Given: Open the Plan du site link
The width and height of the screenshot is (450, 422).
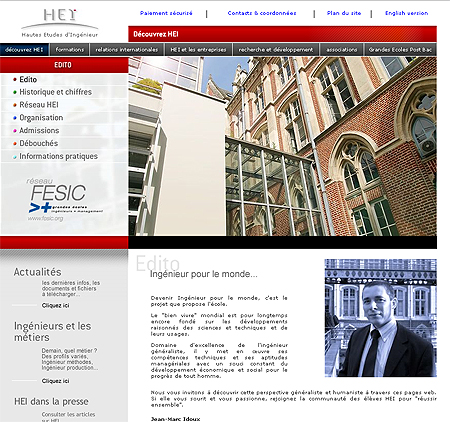Looking at the screenshot, I should [x=344, y=13].
